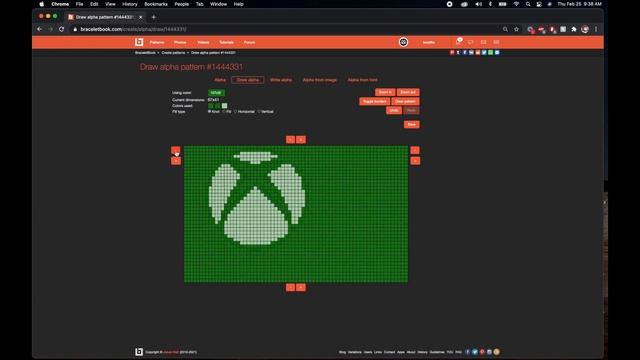Viewport: 640px width, 360px height.
Task: Open the footer Facebook icon
Action: click(x=468, y=352)
